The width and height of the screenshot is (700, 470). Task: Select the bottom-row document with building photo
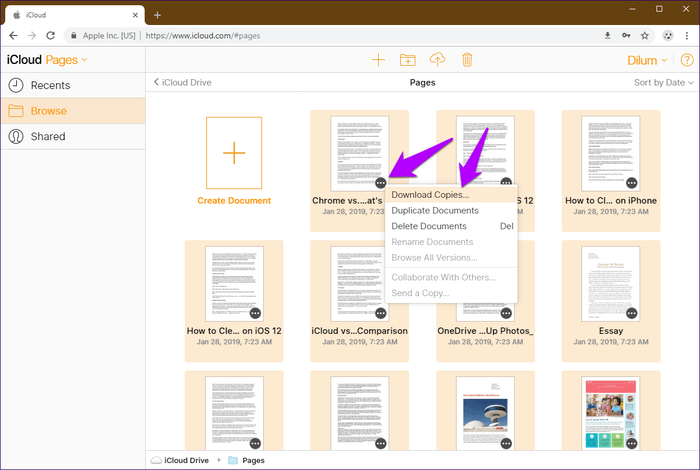pos(485,413)
